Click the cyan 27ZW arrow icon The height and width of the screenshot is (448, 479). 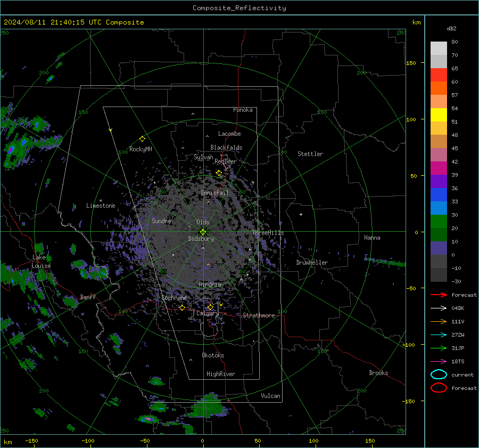point(439,335)
